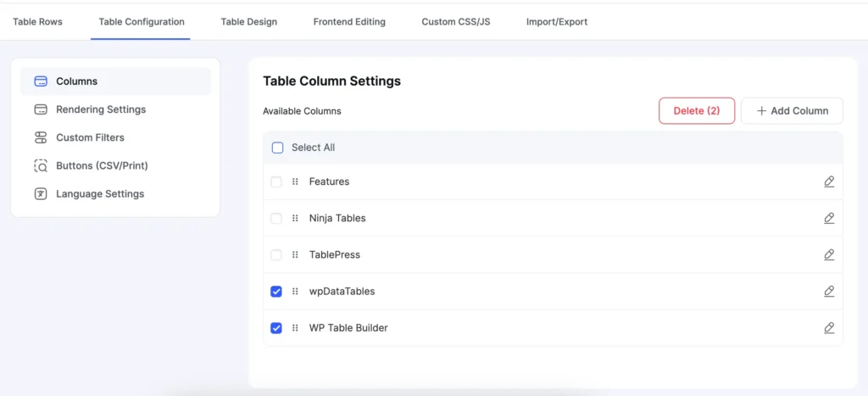Screen dimensions: 868x396
Task: Click the edit pencil for WP Table Builder
Action: [x=829, y=328]
